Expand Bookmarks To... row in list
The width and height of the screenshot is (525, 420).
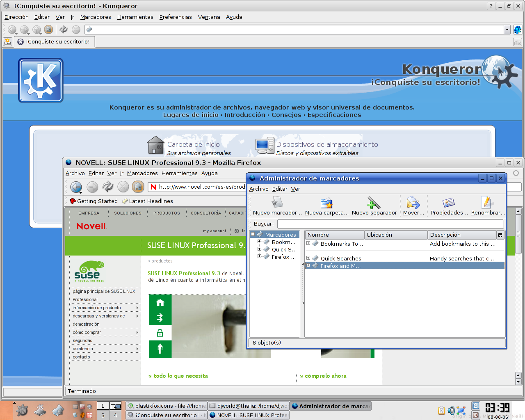(308, 243)
